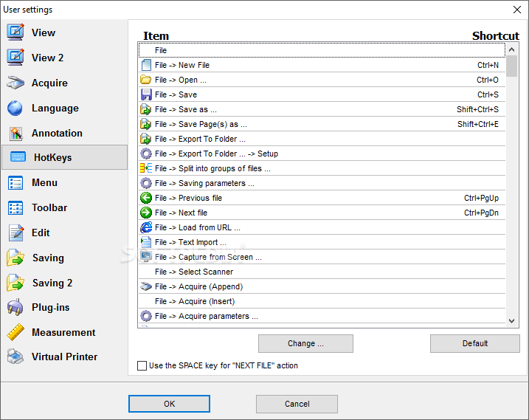Go to the Plug-ins settings page
529x420 pixels.
[x=51, y=307]
